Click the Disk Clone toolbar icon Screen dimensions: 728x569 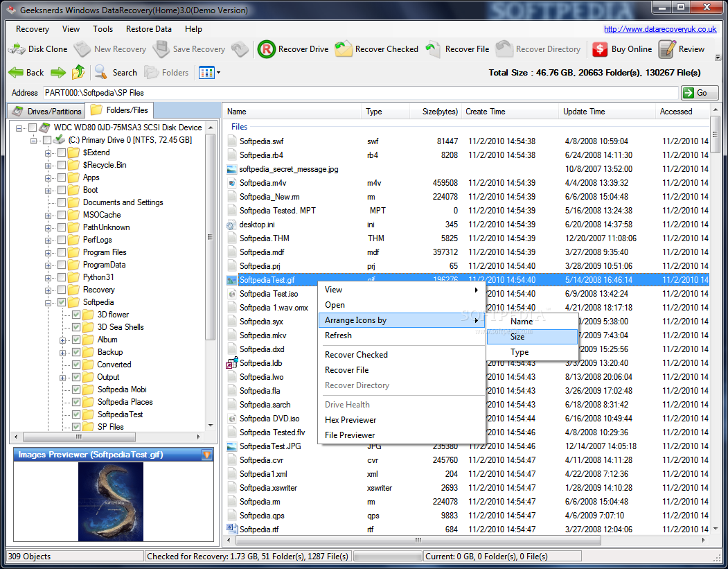click(17, 49)
